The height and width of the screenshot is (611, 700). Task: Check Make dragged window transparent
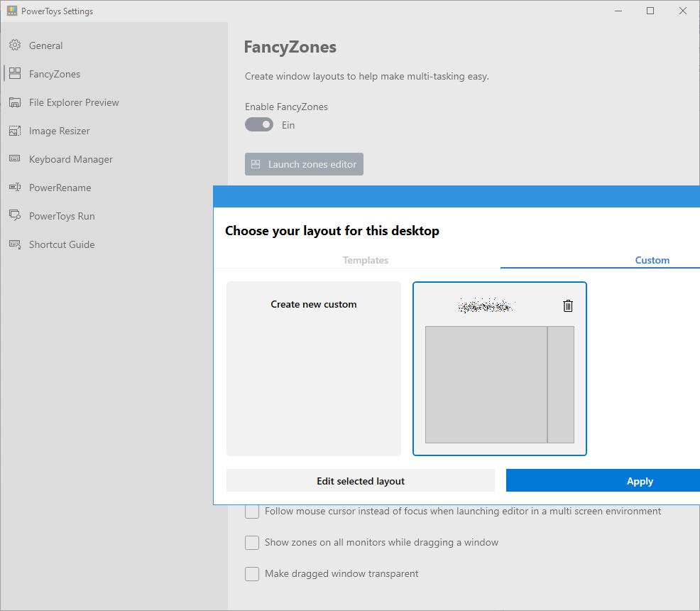click(252, 574)
